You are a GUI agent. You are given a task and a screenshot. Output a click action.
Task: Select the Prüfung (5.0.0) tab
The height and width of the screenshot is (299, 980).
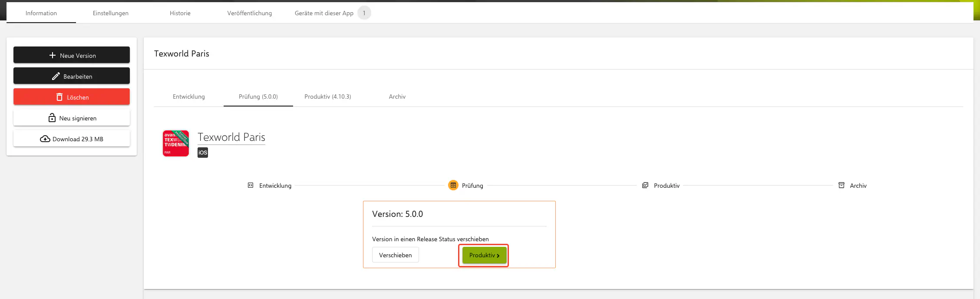(x=258, y=96)
